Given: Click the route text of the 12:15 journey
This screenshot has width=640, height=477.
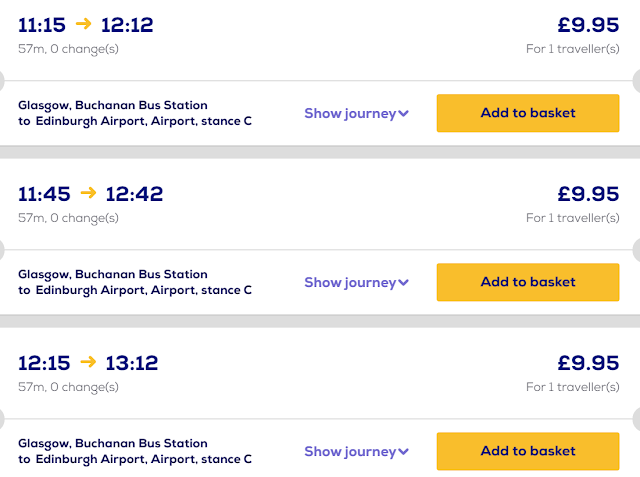Looking at the screenshot, I should point(135,451).
